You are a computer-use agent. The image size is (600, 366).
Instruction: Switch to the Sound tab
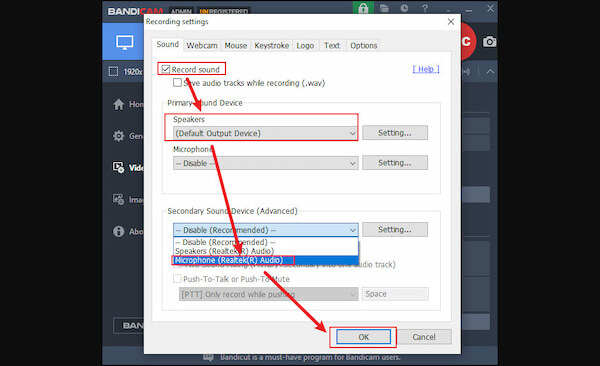[x=168, y=44]
